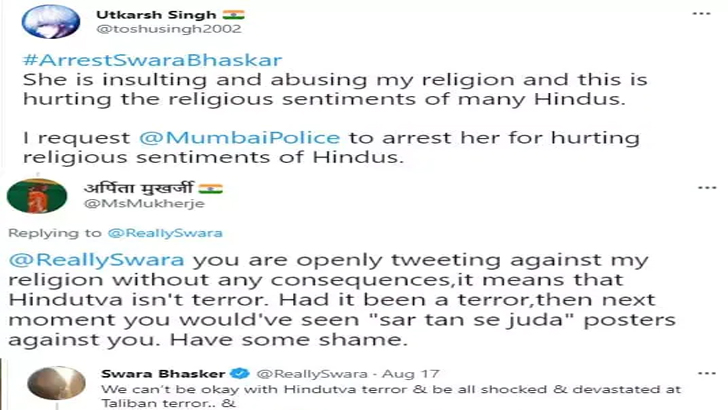Open the @MsMukherje handle
728x410 pixels.
click(x=144, y=203)
